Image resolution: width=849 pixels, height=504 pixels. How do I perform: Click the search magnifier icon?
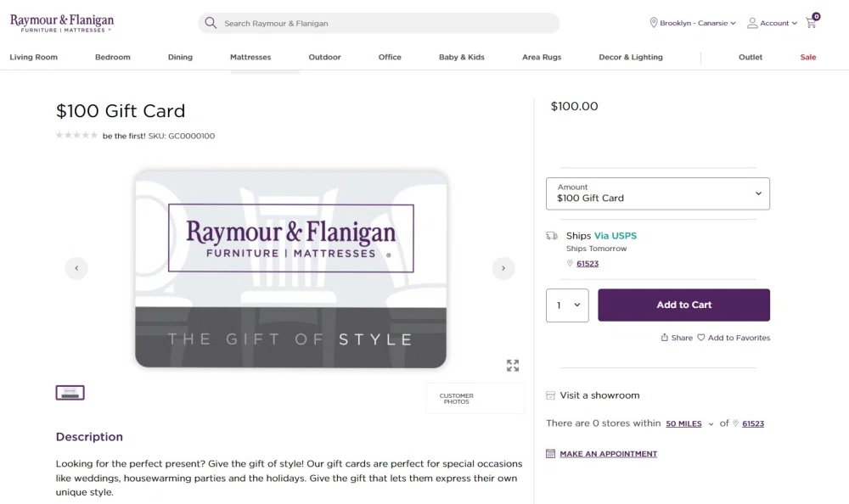click(x=211, y=23)
